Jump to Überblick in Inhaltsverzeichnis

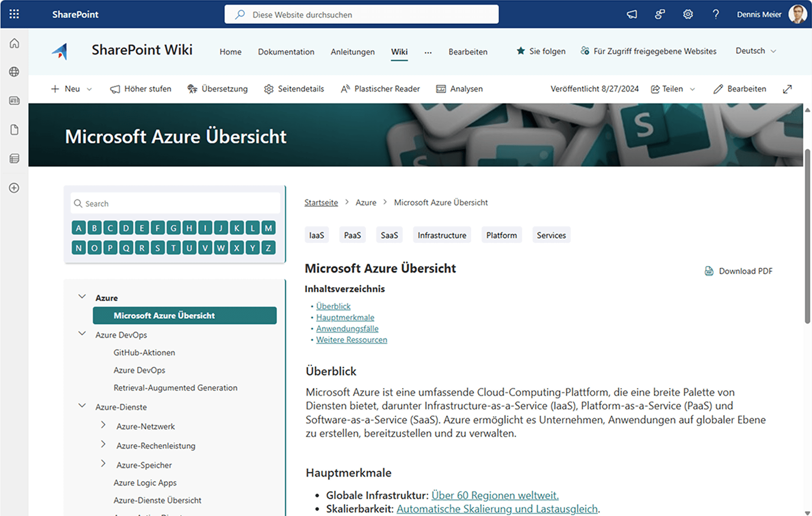pyautogui.click(x=333, y=306)
